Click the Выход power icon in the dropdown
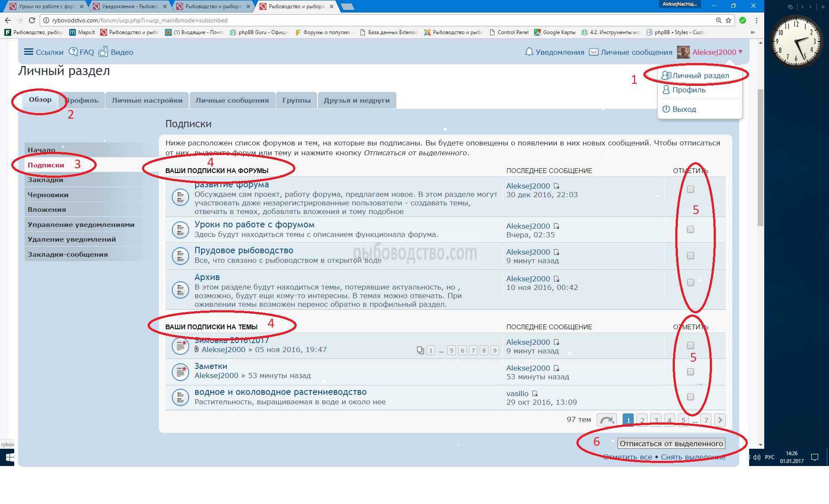The width and height of the screenshot is (829, 504). point(666,109)
